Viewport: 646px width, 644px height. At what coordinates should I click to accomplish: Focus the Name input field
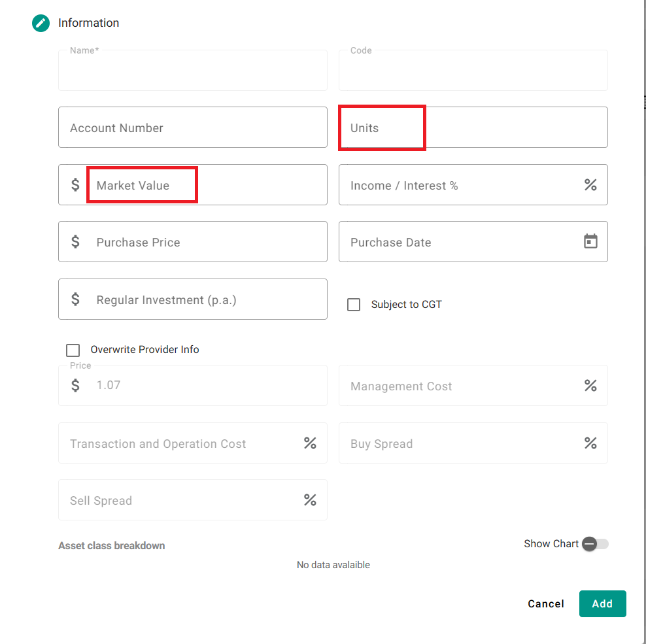pos(193,71)
